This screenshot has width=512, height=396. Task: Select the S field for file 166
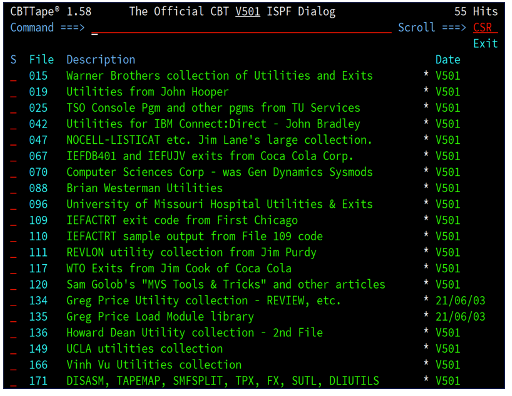(13, 364)
